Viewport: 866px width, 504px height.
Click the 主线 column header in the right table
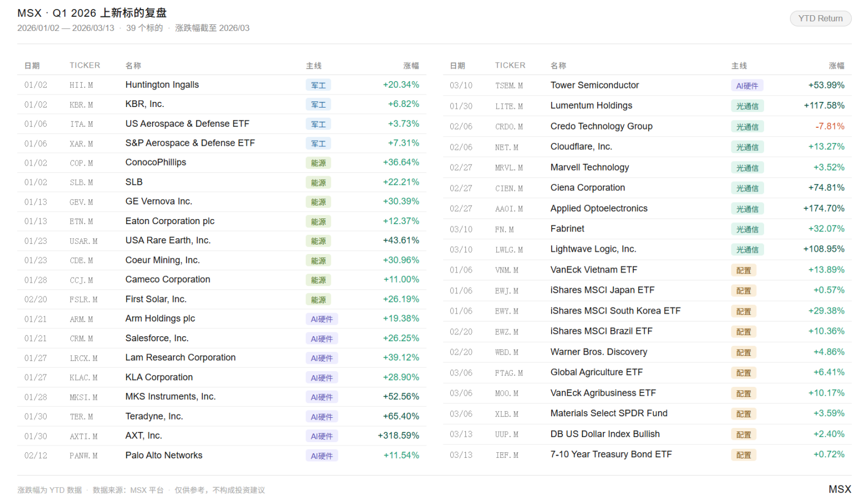coord(739,66)
